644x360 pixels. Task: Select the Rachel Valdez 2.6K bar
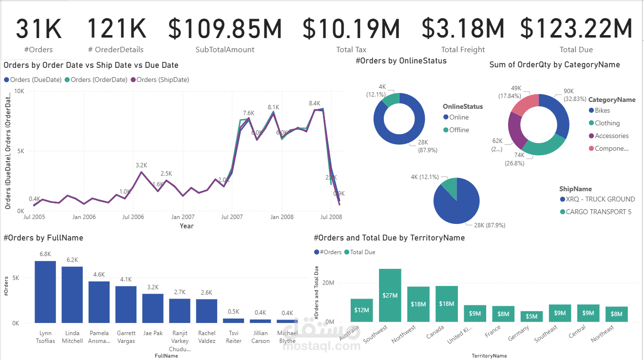(207, 311)
